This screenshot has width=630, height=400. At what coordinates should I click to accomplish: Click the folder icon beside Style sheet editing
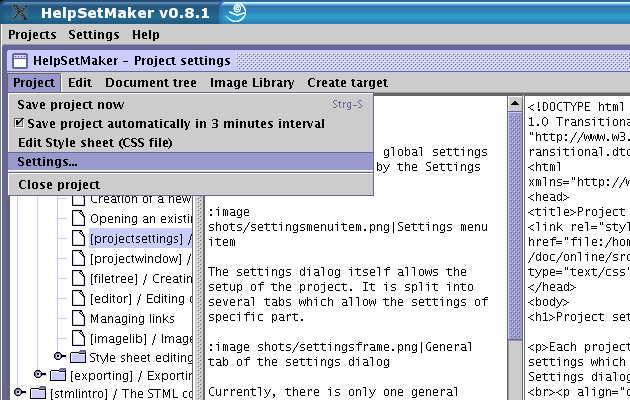click(x=78, y=357)
